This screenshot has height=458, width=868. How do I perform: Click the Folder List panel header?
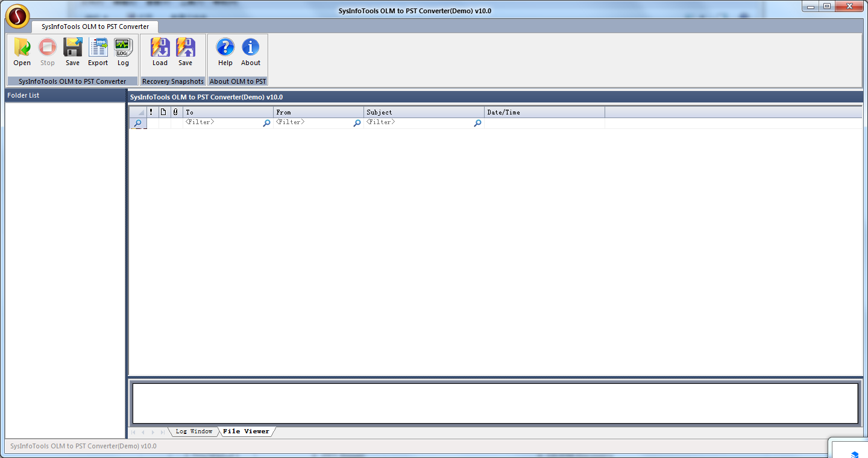pyautogui.click(x=65, y=95)
